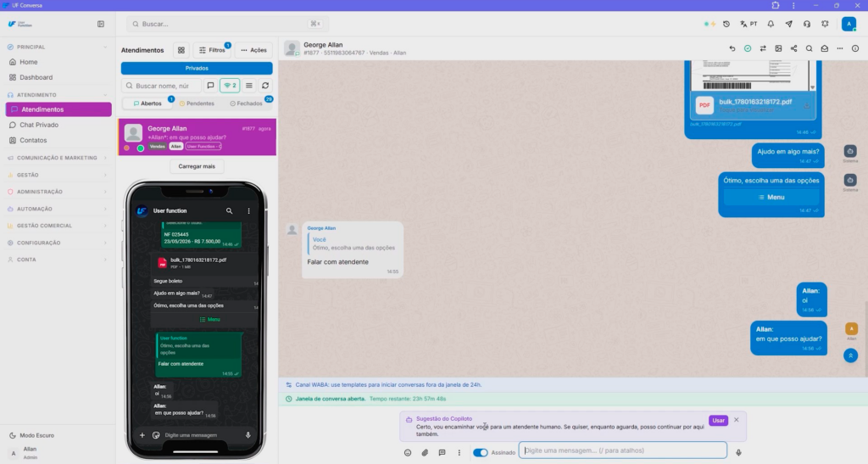
Task: Go to Home in sidebar
Action: tap(58, 62)
